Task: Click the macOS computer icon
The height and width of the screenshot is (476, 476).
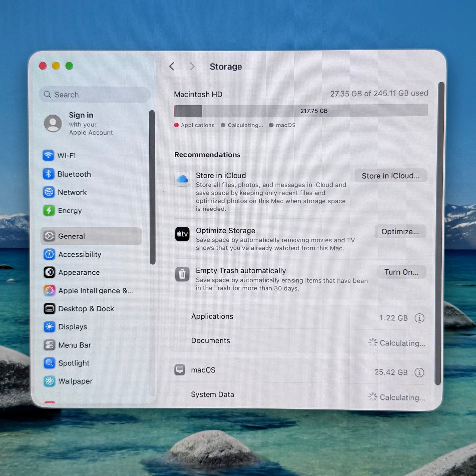Action: pyautogui.click(x=180, y=370)
